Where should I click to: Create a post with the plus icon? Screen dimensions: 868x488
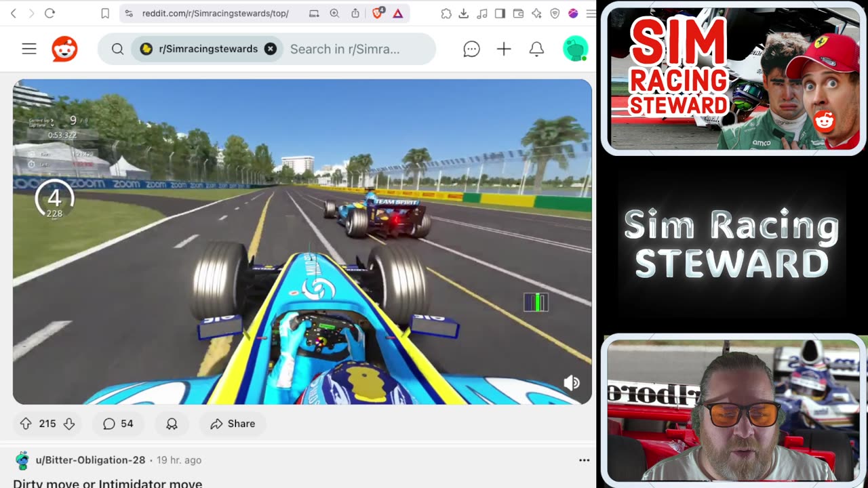tap(504, 49)
